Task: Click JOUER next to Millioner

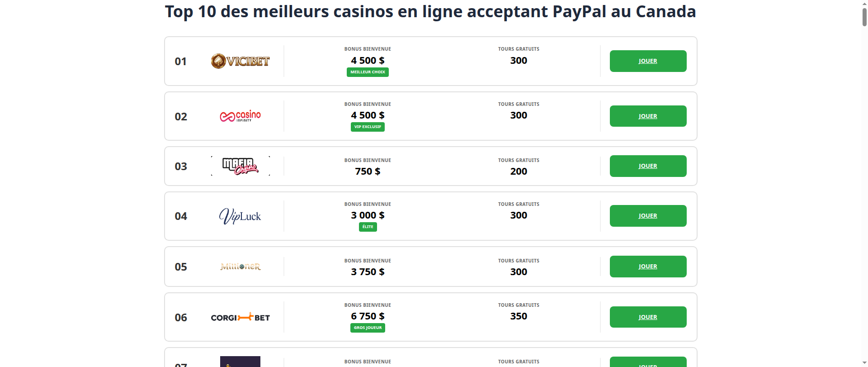Action: pos(647,267)
